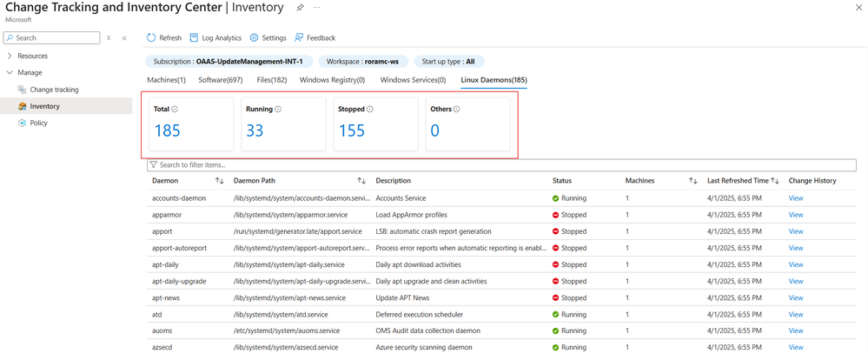The width and height of the screenshot is (868, 354).
Task: Click the Description column header
Action: tap(393, 181)
